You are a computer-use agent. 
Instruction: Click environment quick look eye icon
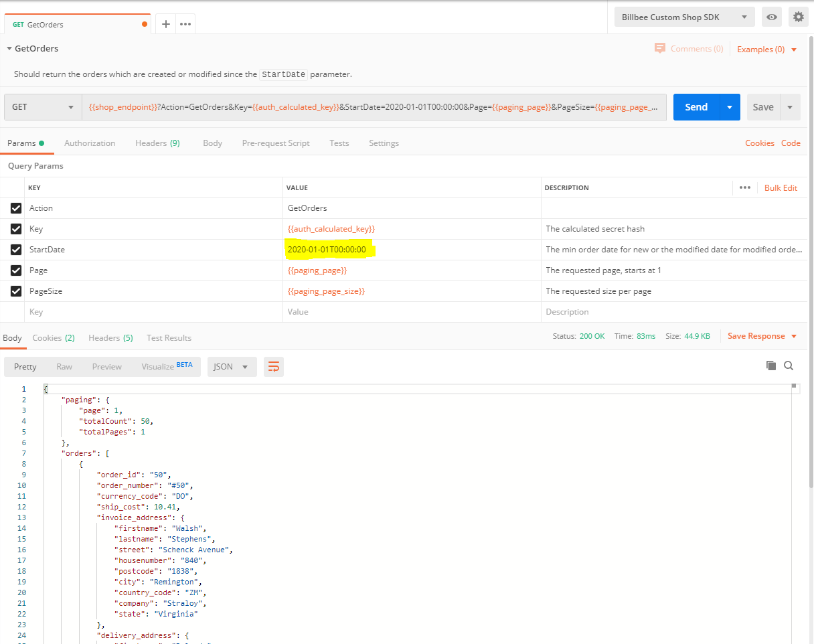click(772, 17)
